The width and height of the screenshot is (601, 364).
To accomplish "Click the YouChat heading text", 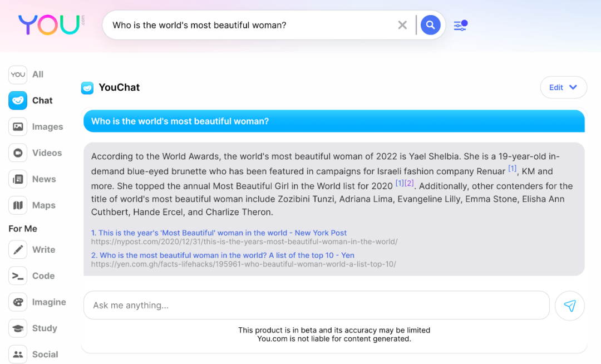I will click(119, 87).
